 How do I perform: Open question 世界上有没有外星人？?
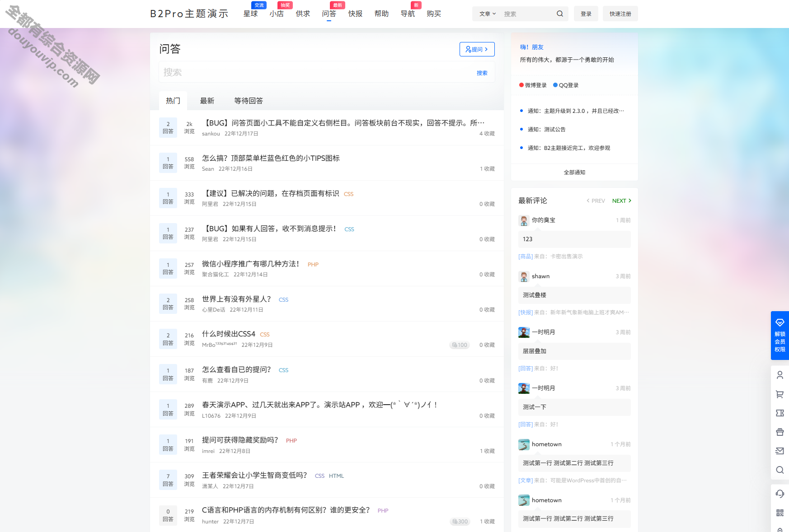pos(236,299)
